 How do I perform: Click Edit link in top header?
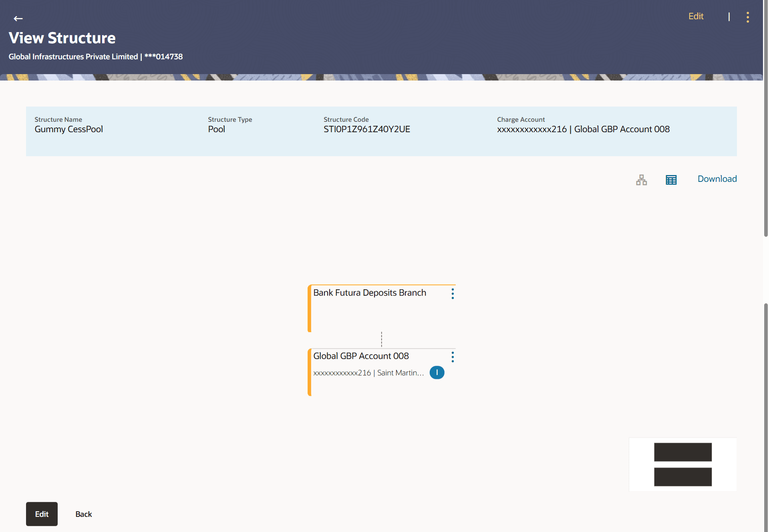pyautogui.click(x=696, y=16)
